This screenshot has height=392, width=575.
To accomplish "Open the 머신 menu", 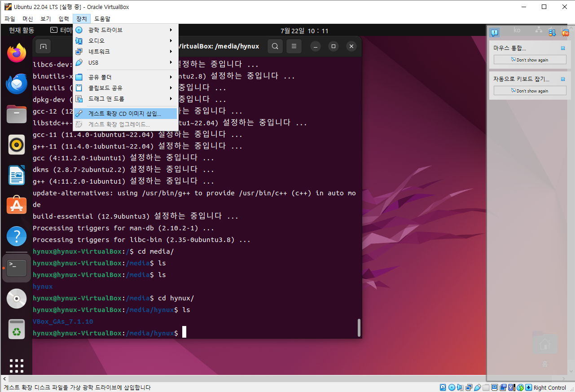I will pos(28,19).
